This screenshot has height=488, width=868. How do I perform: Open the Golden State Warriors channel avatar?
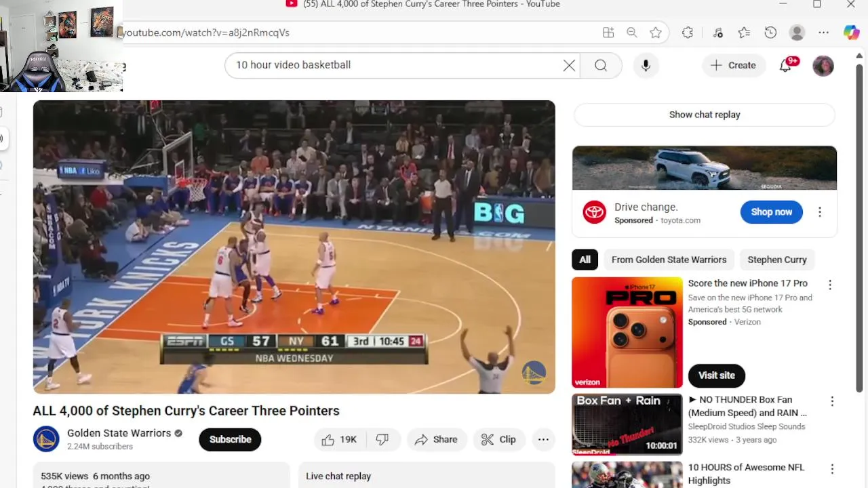tap(46, 439)
